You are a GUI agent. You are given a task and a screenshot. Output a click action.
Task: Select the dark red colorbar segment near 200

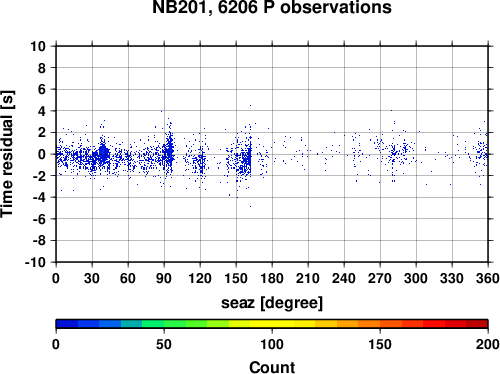(x=477, y=324)
